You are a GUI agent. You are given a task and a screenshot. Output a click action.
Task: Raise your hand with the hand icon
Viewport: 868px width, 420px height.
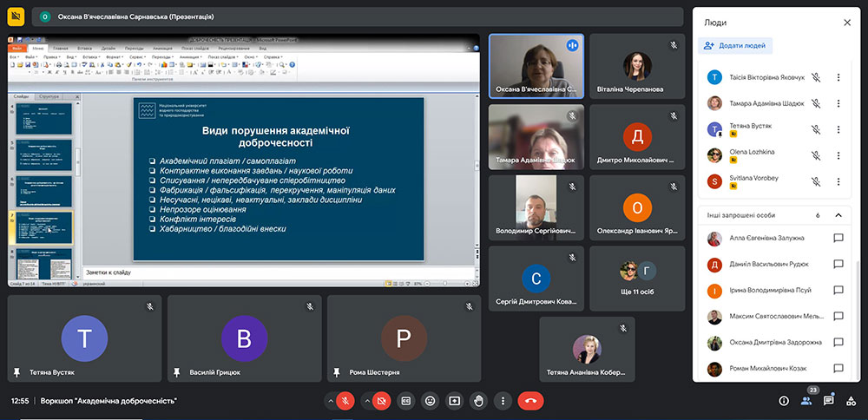(478, 401)
